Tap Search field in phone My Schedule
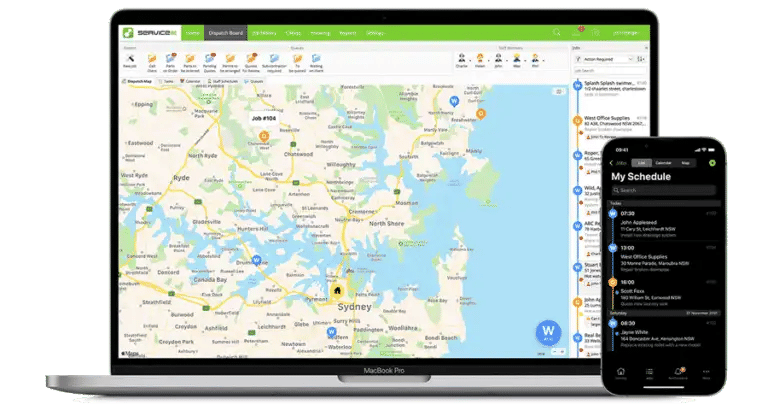Image resolution: width=768 pixels, height=404 pixels. tap(664, 190)
